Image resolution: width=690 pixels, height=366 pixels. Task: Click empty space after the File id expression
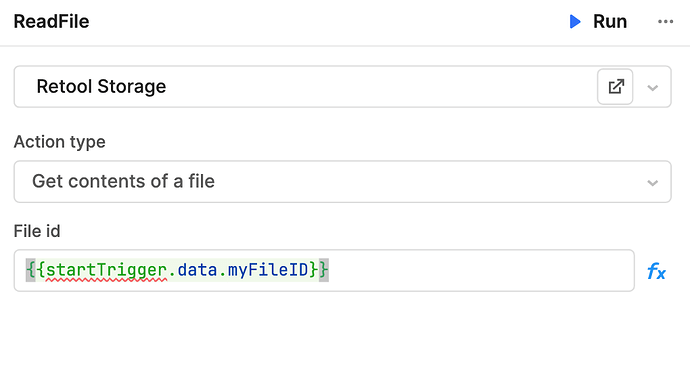click(x=480, y=271)
